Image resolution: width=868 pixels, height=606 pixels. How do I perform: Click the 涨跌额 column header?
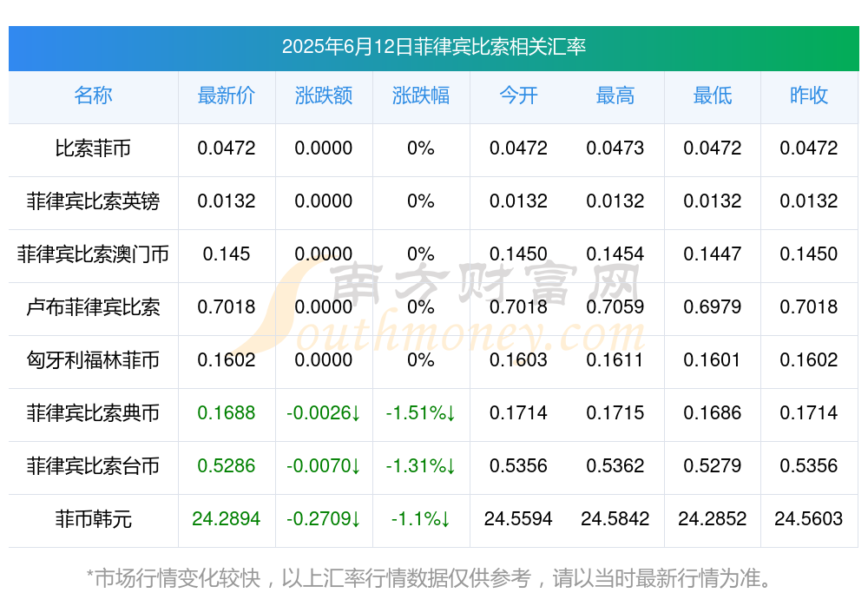pos(323,96)
